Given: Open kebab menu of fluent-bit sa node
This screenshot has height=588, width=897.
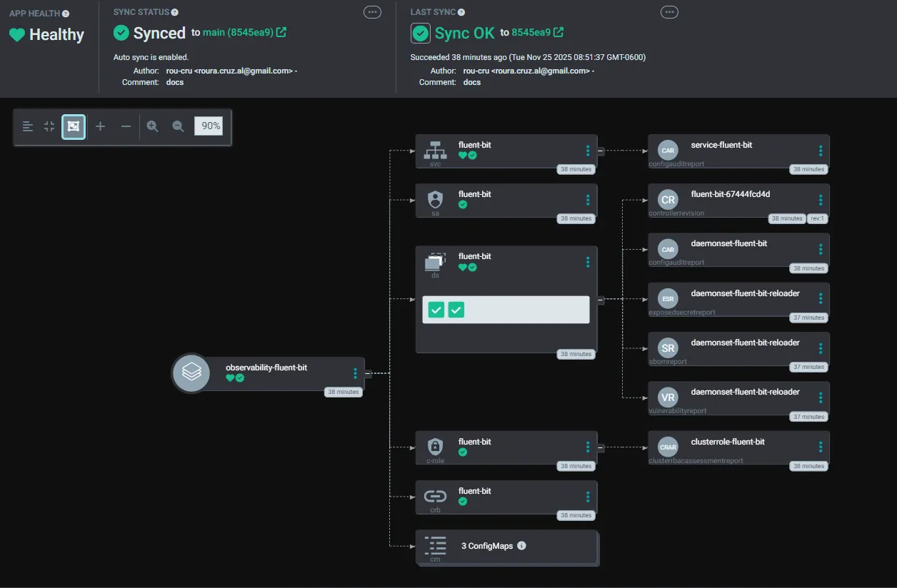Looking at the screenshot, I should point(588,200).
